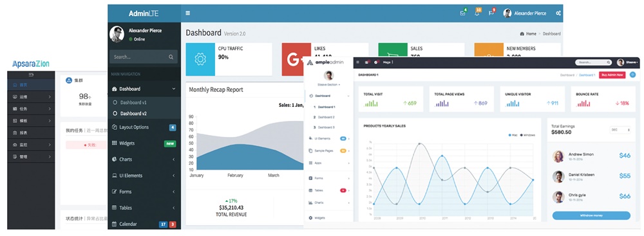Toggle the Windows series legend
Viewport: 644px width, 236px height.
pyautogui.click(x=528, y=135)
